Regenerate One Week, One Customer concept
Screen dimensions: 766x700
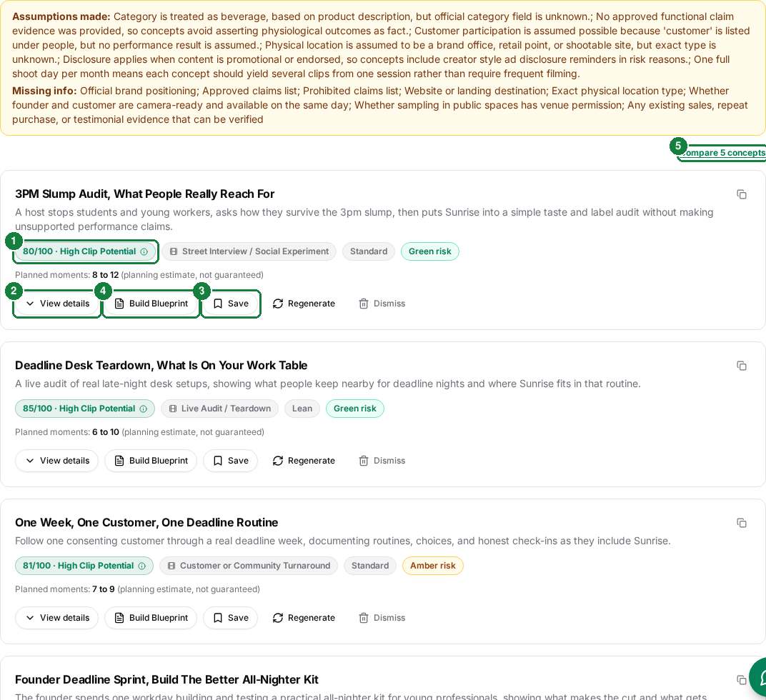coord(304,618)
